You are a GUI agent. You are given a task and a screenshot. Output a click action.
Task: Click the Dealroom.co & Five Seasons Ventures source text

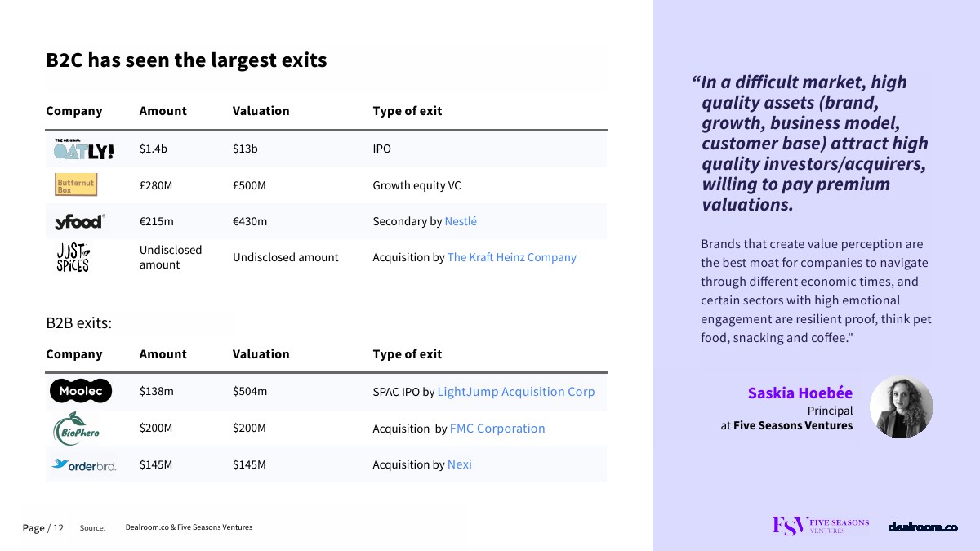tap(189, 527)
